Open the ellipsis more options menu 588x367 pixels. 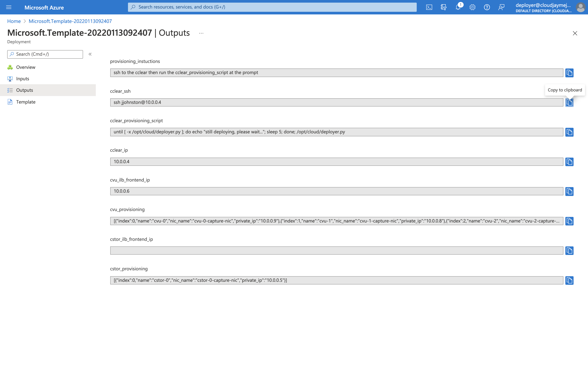[201, 33]
